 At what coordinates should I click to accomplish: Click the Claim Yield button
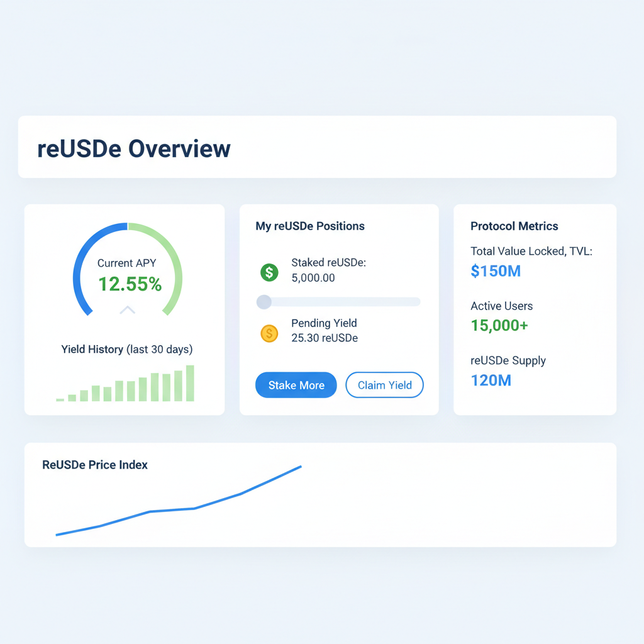coord(384,385)
